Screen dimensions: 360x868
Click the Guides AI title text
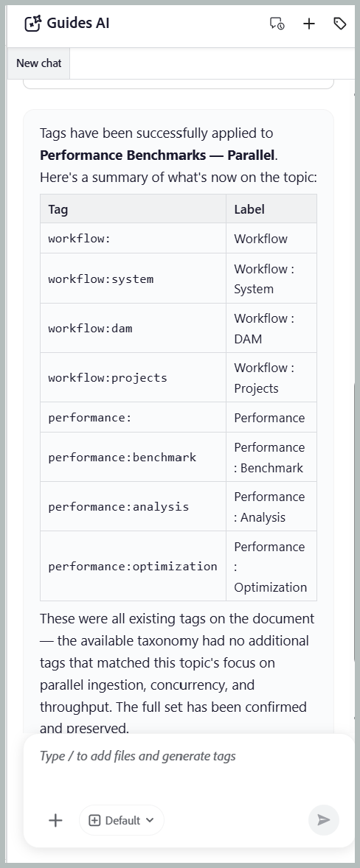pos(78,24)
